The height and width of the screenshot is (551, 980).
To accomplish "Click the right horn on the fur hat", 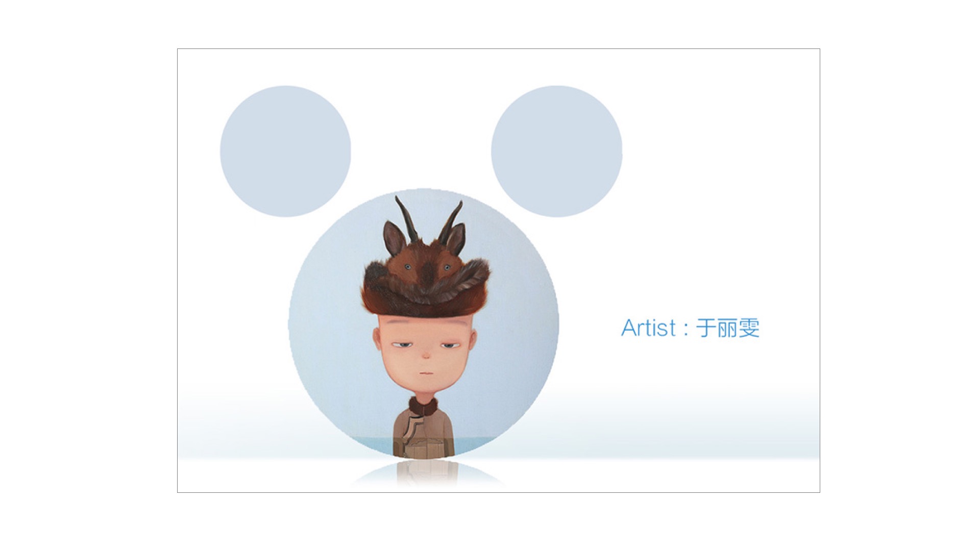I will pos(450,222).
